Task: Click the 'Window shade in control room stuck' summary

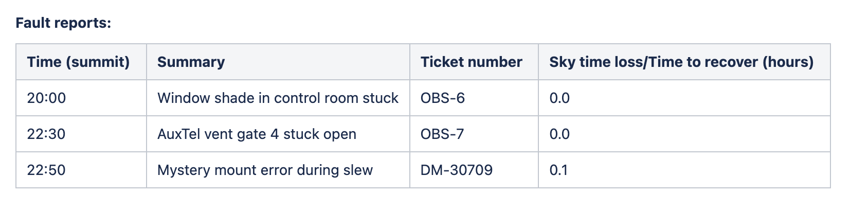Action: [x=278, y=98]
